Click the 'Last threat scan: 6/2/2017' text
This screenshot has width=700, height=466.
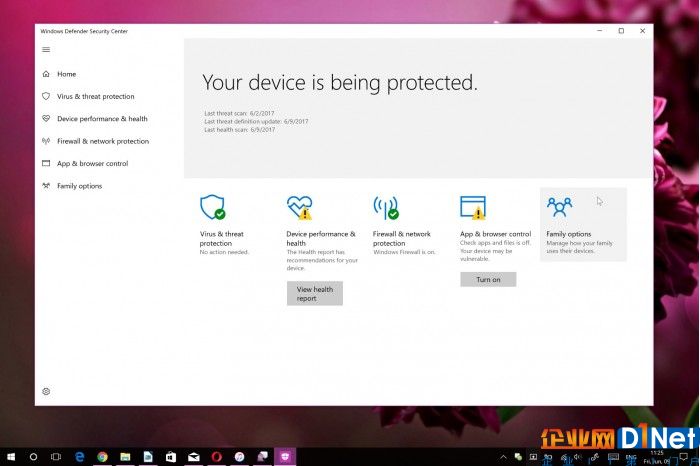(239, 113)
